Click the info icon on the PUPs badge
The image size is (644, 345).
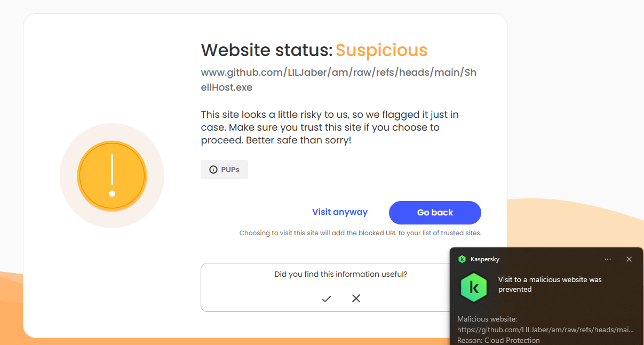213,170
